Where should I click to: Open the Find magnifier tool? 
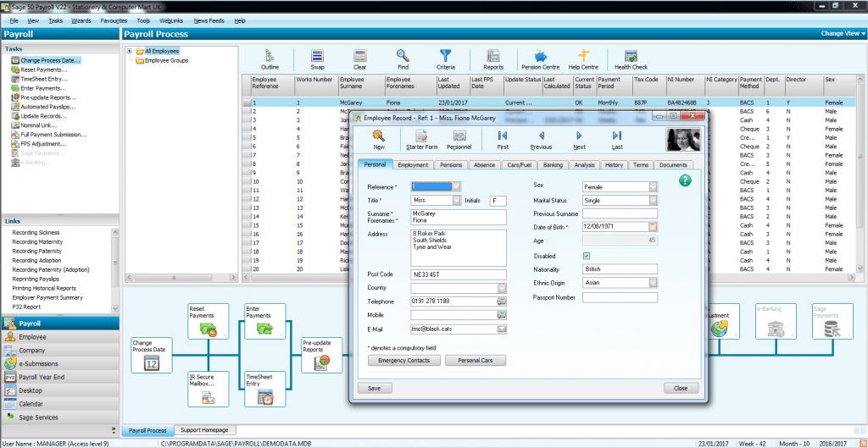403,60
